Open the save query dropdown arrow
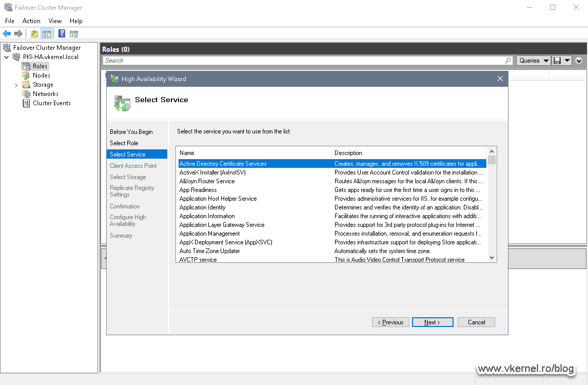588x385 pixels. pos(567,61)
